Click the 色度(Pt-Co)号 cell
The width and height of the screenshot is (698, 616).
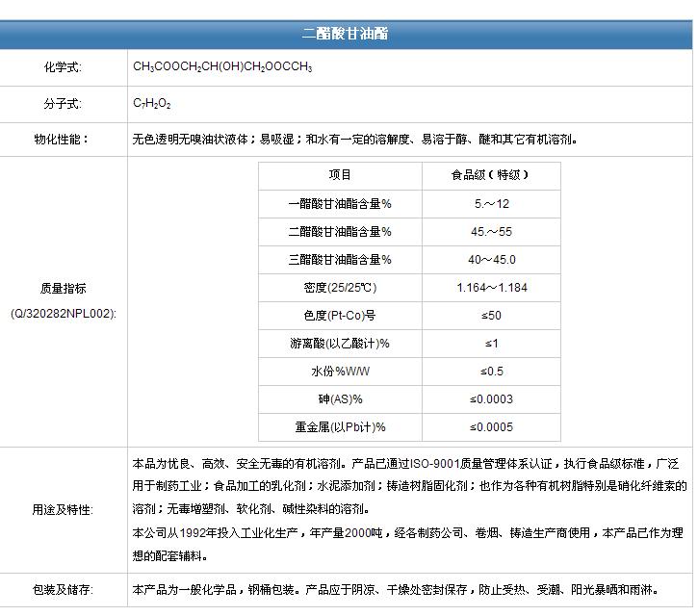(x=340, y=316)
